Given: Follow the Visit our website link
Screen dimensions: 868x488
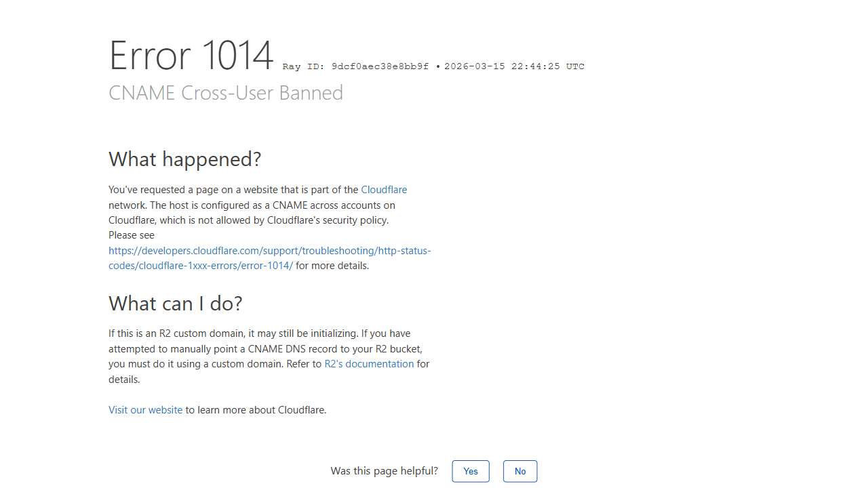Looking at the screenshot, I should [145, 410].
